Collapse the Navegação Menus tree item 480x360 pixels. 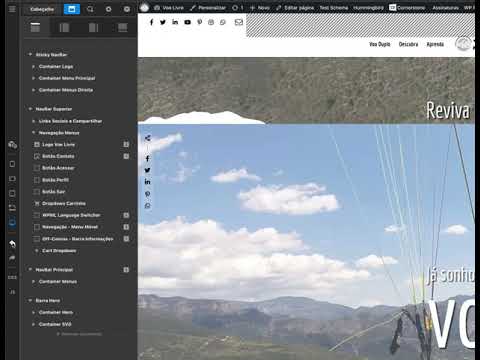click(x=33, y=133)
